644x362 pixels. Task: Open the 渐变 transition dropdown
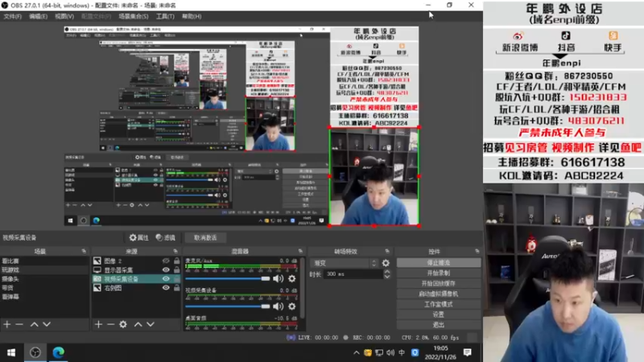coord(346,263)
